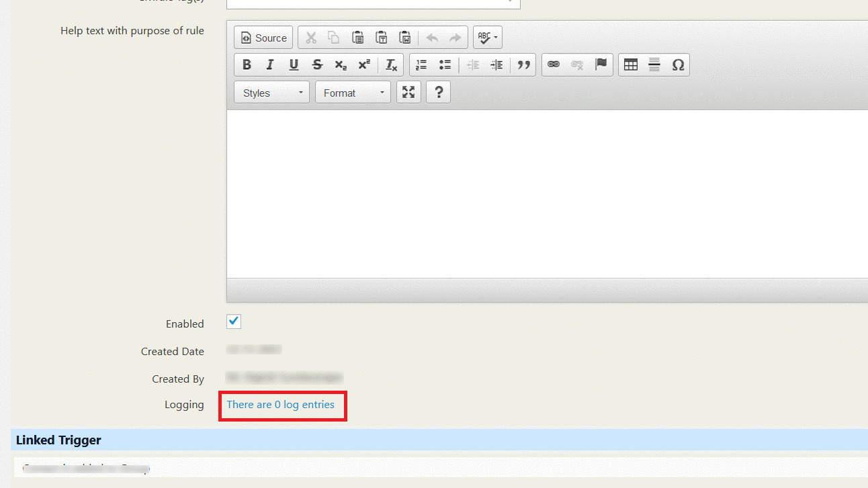Click the Unlink icon

[x=577, y=65]
